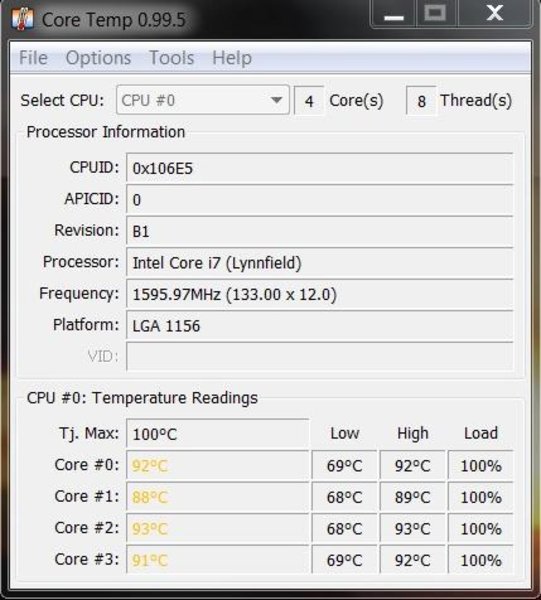Viewport: 541px width, 600px height.
Task: Click the Processor field Intel Core i7
Action: 319,262
